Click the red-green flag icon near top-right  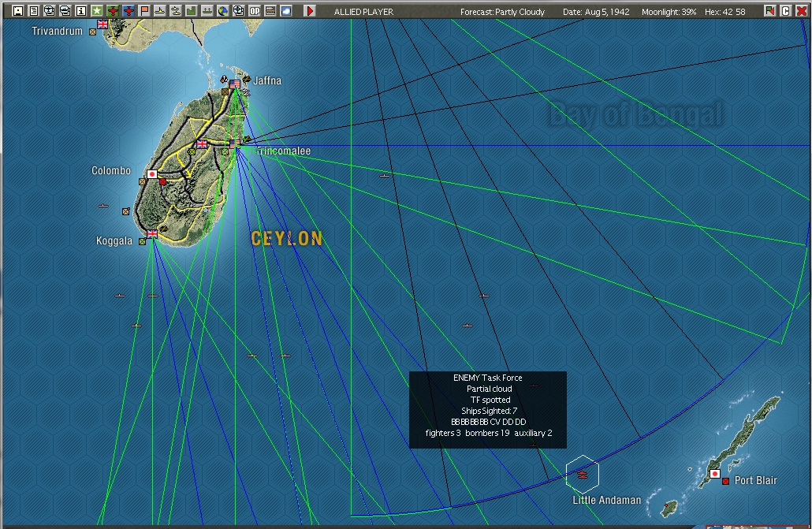point(770,11)
